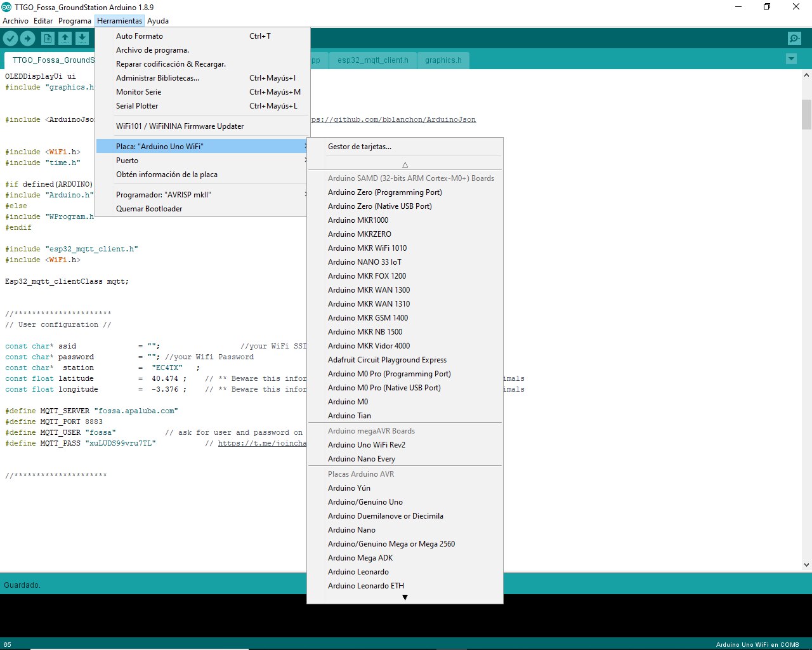The image size is (812, 650).
Task: Open the tab options dropdown arrow
Action: tap(791, 59)
